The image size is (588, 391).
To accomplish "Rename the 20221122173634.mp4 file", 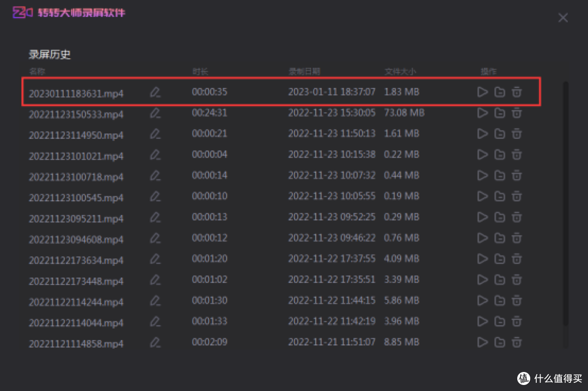I will pyautogui.click(x=155, y=259).
